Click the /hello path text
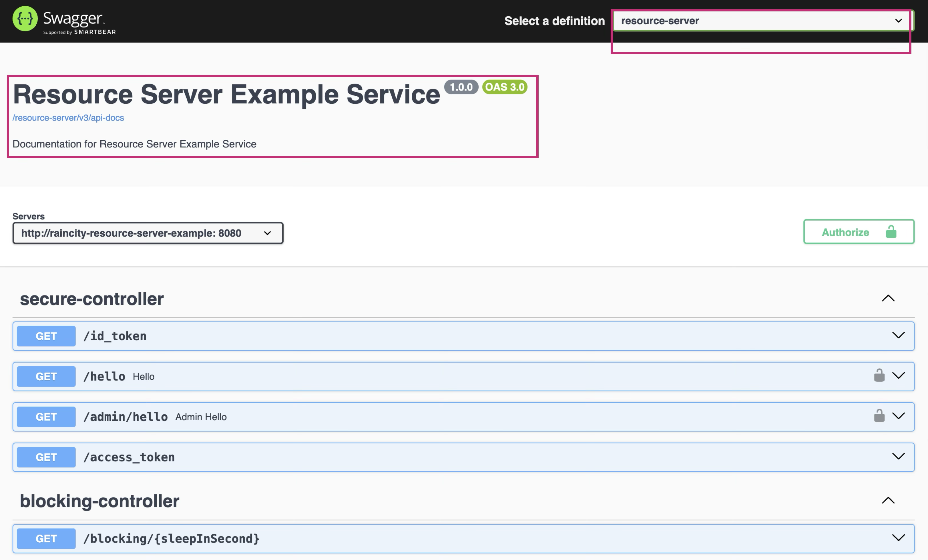The height and width of the screenshot is (560, 928). (104, 376)
